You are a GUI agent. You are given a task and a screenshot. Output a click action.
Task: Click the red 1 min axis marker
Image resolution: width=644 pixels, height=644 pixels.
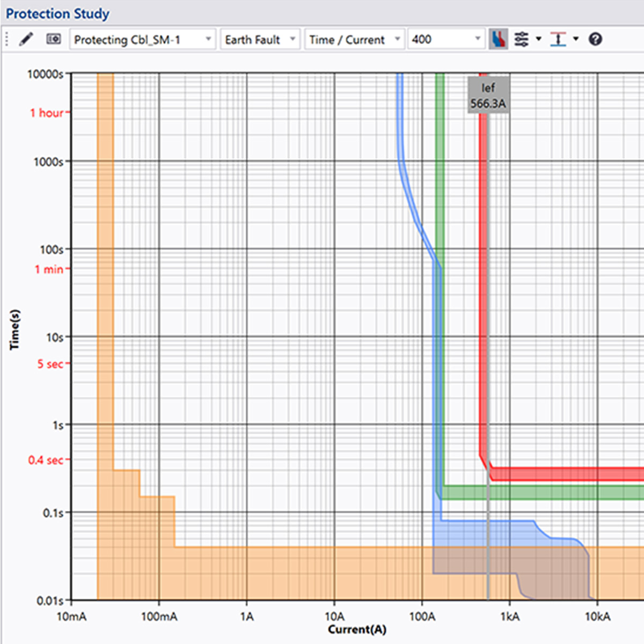[x=49, y=269]
